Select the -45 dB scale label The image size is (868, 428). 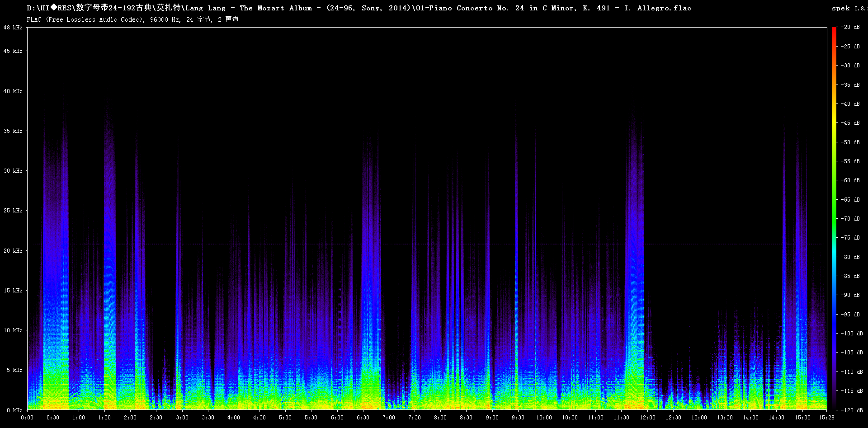point(850,123)
